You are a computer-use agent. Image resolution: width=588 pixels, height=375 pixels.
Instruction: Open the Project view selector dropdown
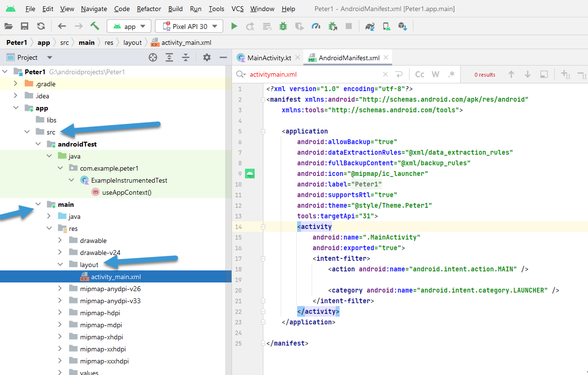point(29,57)
